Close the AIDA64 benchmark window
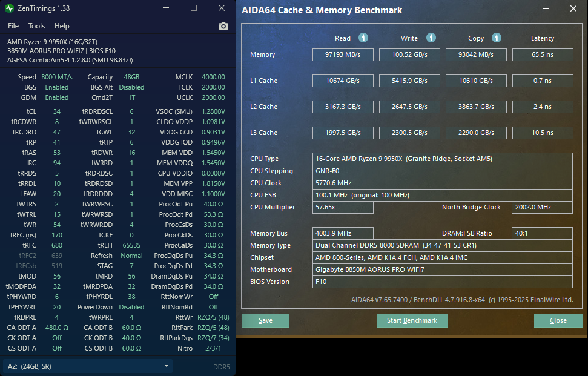This screenshot has height=376, width=588. tap(573, 8)
